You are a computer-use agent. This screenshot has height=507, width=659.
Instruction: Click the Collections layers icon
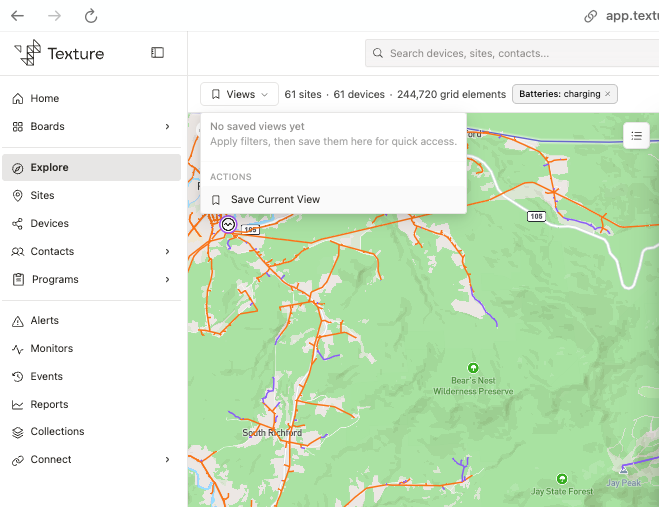[x=18, y=432]
